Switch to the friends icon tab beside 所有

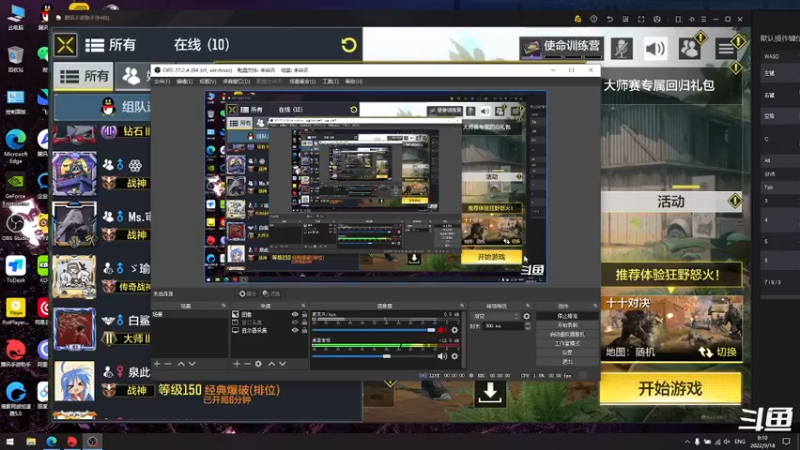pos(132,77)
